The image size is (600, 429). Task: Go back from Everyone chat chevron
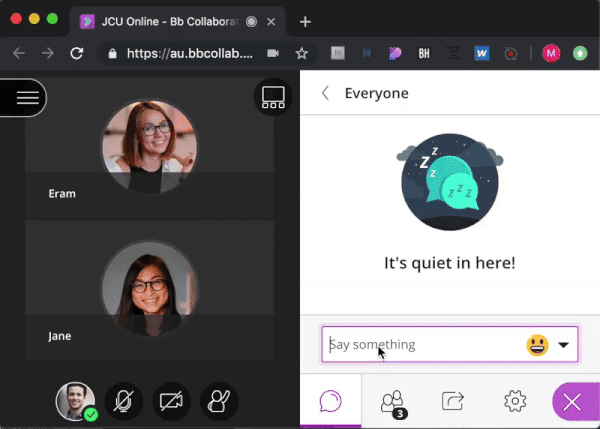[x=325, y=93]
